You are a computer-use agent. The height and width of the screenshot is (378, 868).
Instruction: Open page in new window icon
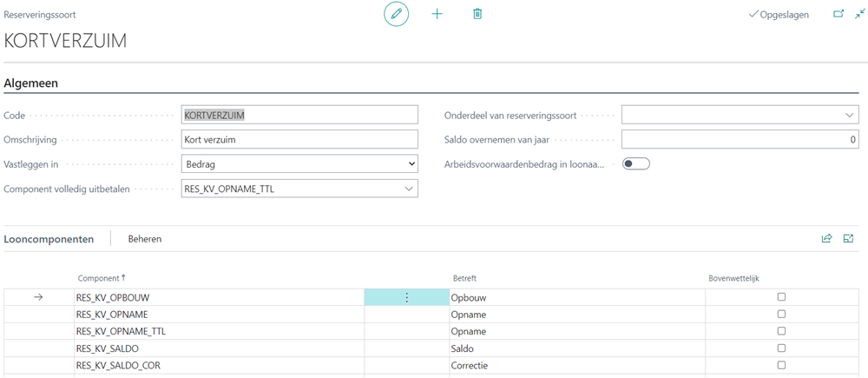pos(838,14)
